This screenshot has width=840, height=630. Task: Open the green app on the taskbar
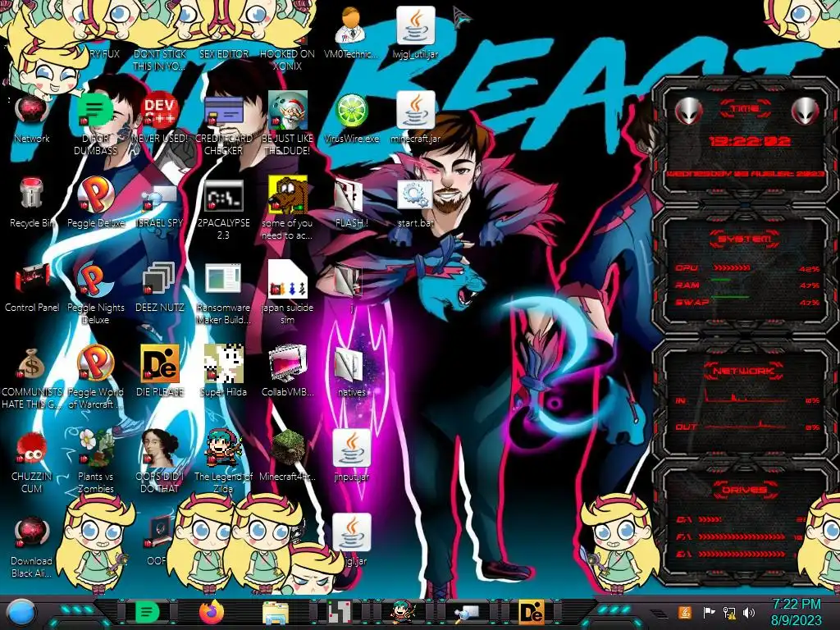tap(148, 612)
